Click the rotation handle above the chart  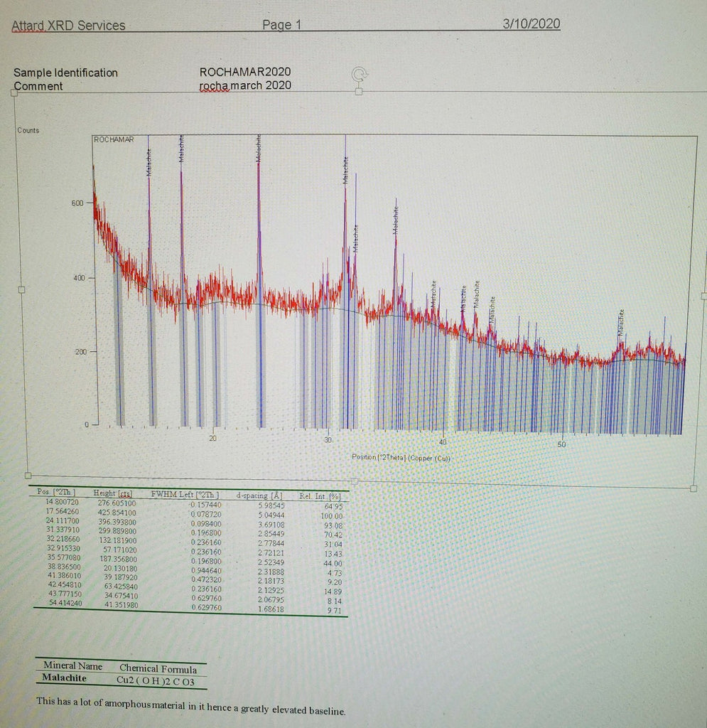(360, 74)
